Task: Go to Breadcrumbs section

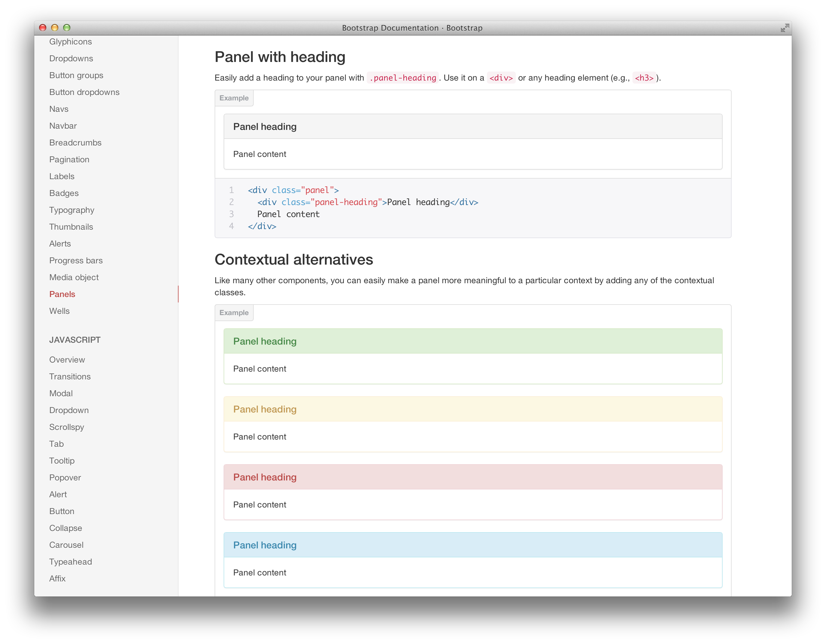Action: (x=75, y=143)
